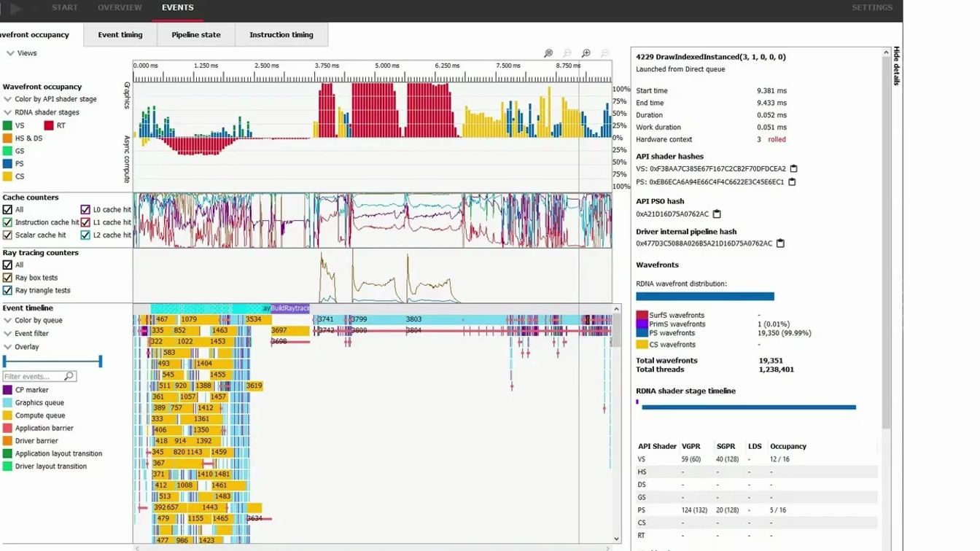
Task: Switch to Event timing tab
Action: tap(120, 35)
